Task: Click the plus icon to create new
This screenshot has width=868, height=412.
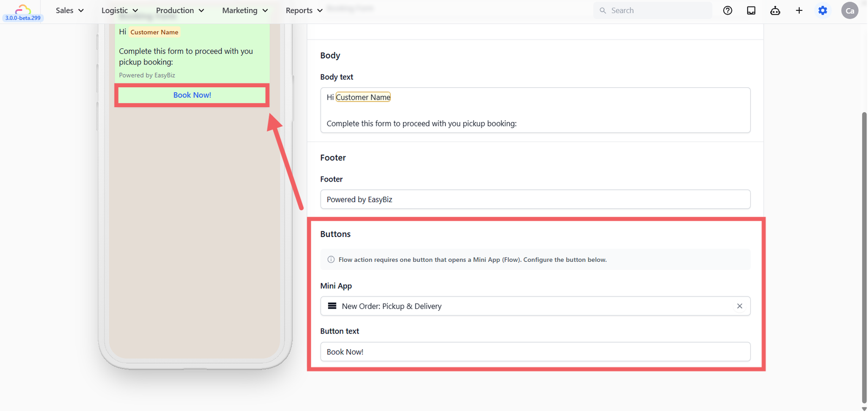Action: point(799,10)
